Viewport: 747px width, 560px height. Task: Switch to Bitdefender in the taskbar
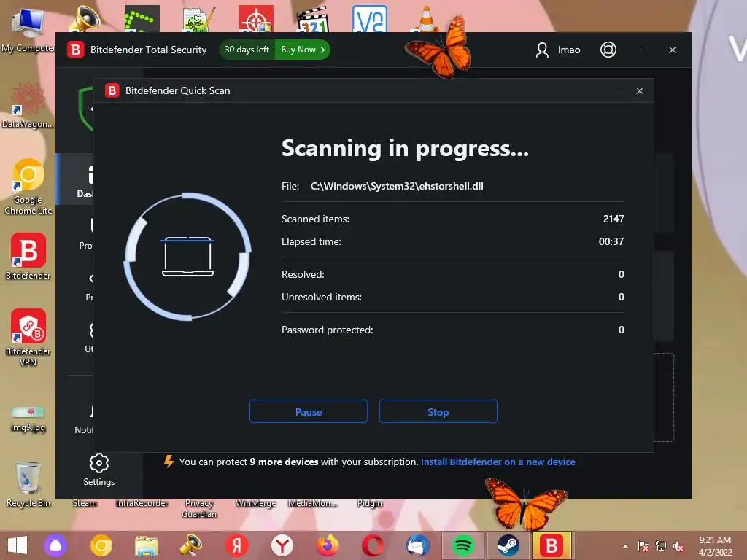tap(551, 545)
